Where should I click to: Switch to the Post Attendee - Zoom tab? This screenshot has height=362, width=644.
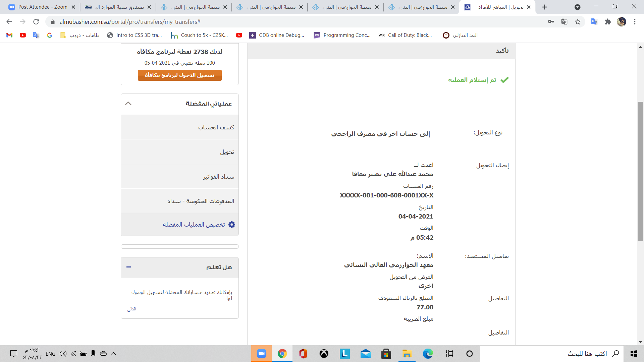tap(42, 7)
